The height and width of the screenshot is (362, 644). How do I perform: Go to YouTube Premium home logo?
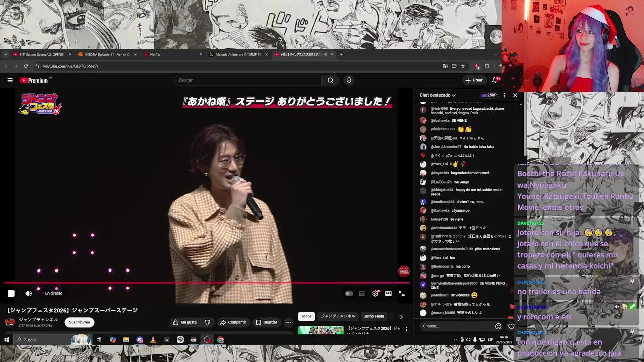point(34,80)
